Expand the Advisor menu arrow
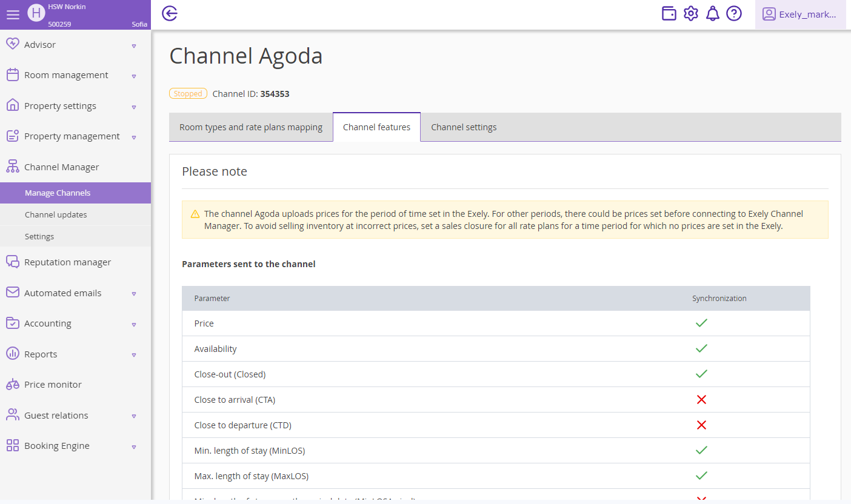The image size is (851, 504). pyautogui.click(x=134, y=45)
